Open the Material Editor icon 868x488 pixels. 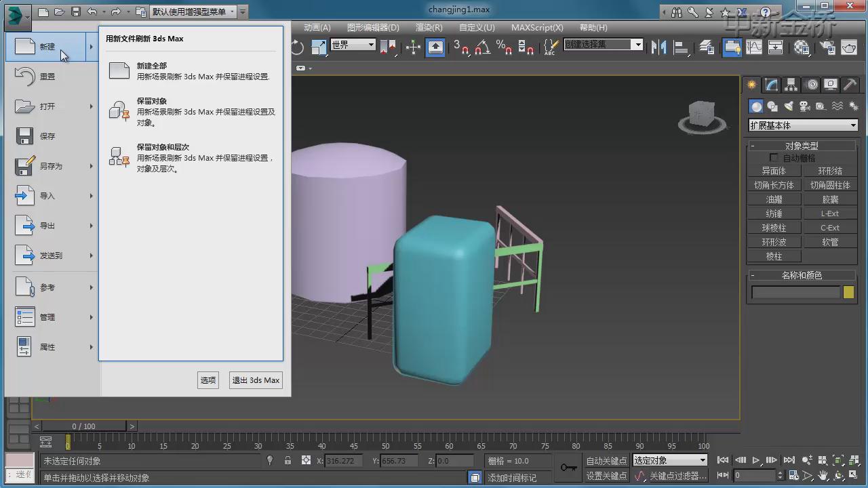802,47
